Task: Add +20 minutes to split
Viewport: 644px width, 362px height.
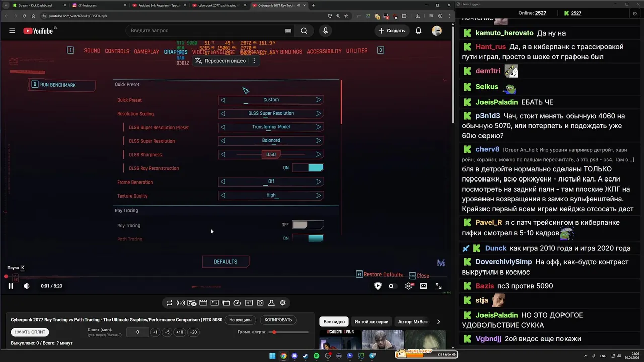Action: [x=193, y=332]
